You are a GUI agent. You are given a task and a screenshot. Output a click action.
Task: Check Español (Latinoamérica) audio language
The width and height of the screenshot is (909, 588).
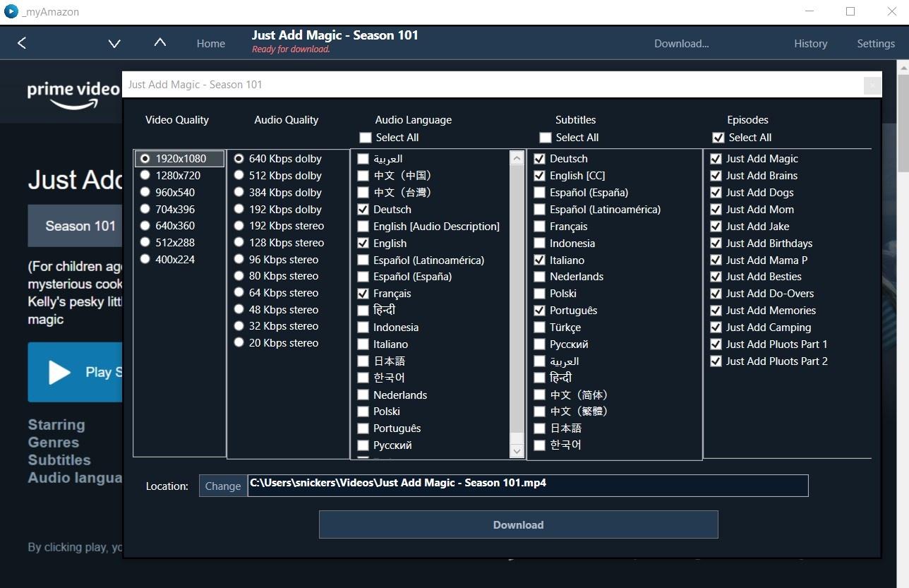363,260
